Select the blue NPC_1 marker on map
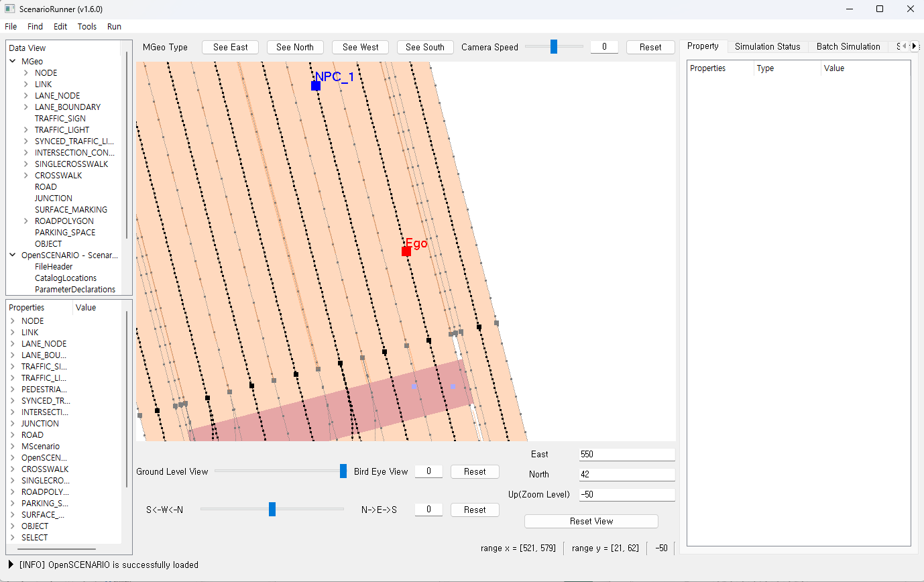 coord(316,86)
